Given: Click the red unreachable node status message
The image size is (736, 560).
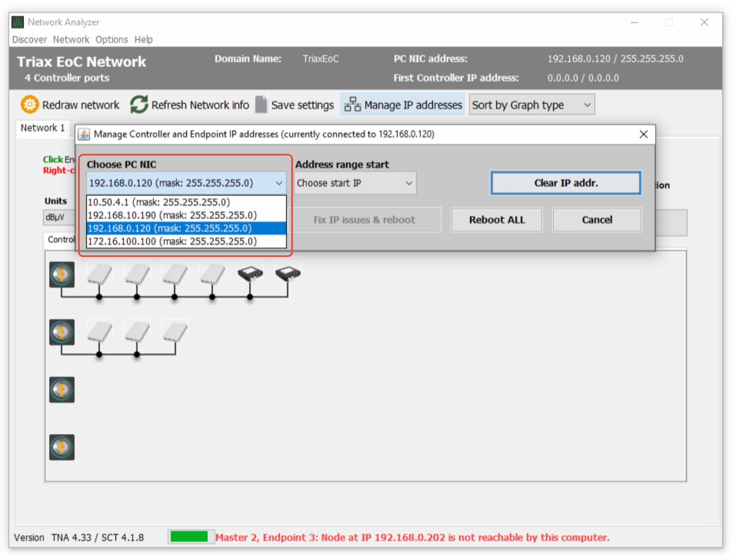Looking at the screenshot, I should point(412,537).
